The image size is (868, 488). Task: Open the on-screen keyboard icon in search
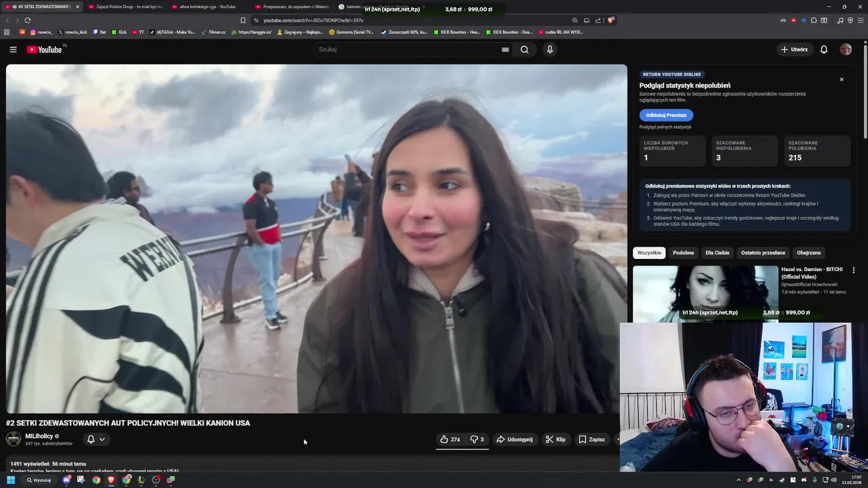click(505, 49)
